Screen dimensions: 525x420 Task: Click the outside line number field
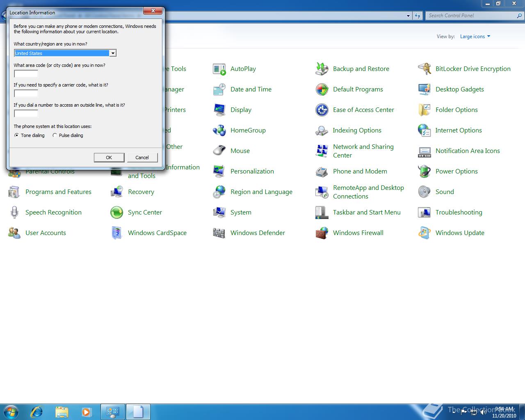(x=26, y=114)
